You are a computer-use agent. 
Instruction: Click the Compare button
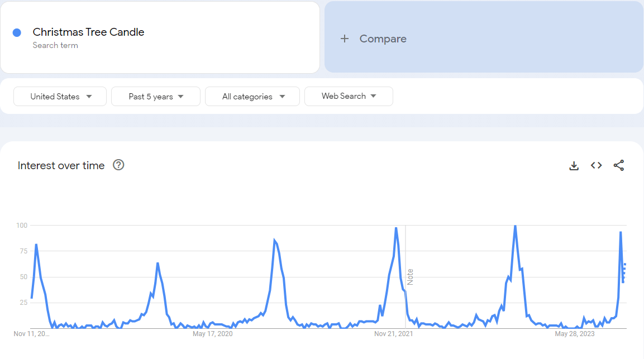383,39
